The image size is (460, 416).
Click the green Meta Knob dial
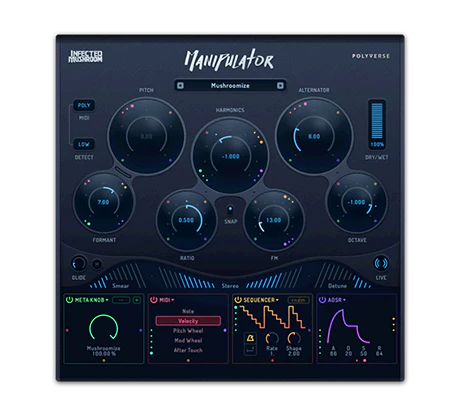pos(104,328)
